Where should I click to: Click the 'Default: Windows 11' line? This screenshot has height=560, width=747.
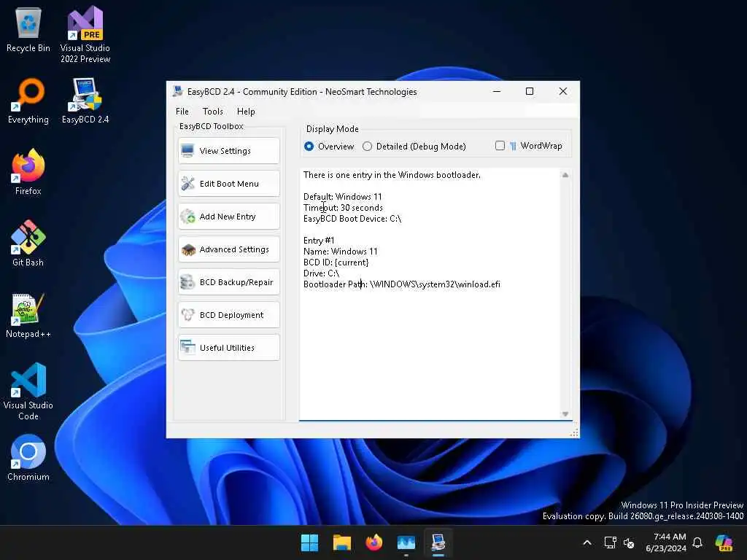[343, 197]
